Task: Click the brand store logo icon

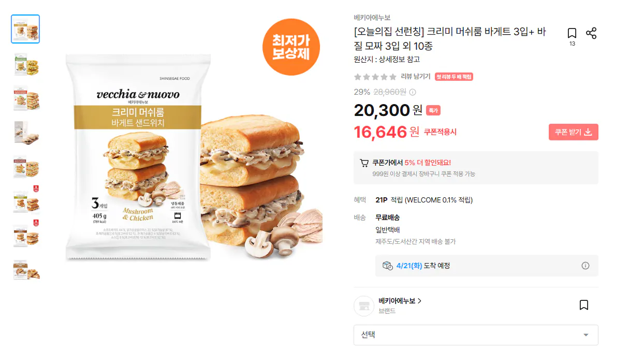Action: [x=364, y=306]
